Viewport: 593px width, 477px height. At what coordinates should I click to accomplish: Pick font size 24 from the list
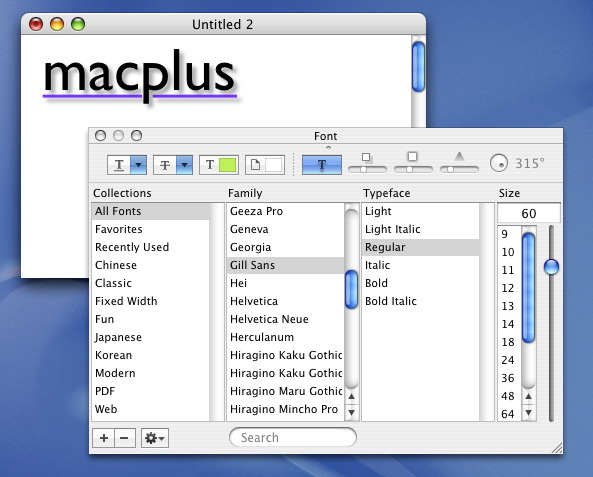(509, 360)
